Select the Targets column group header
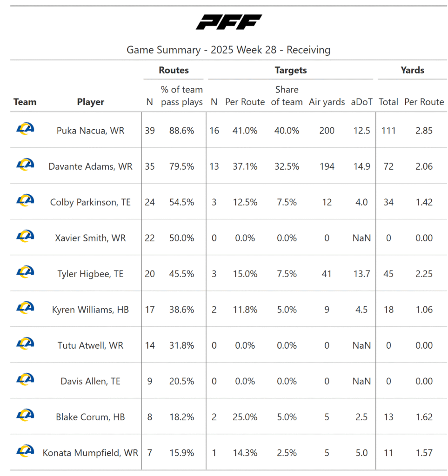The image size is (448, 476). 291,71
